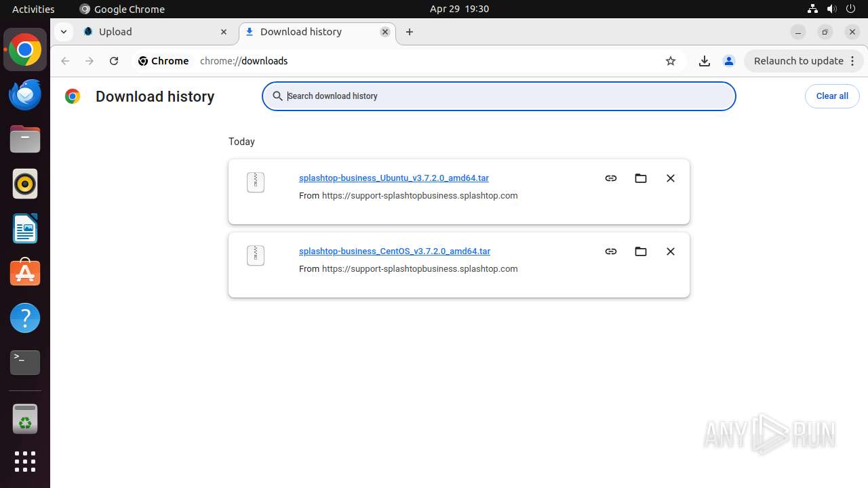The height and width of the screenshot is (488, 868).
Task: Open Activities overview
Action: point(33,9)
